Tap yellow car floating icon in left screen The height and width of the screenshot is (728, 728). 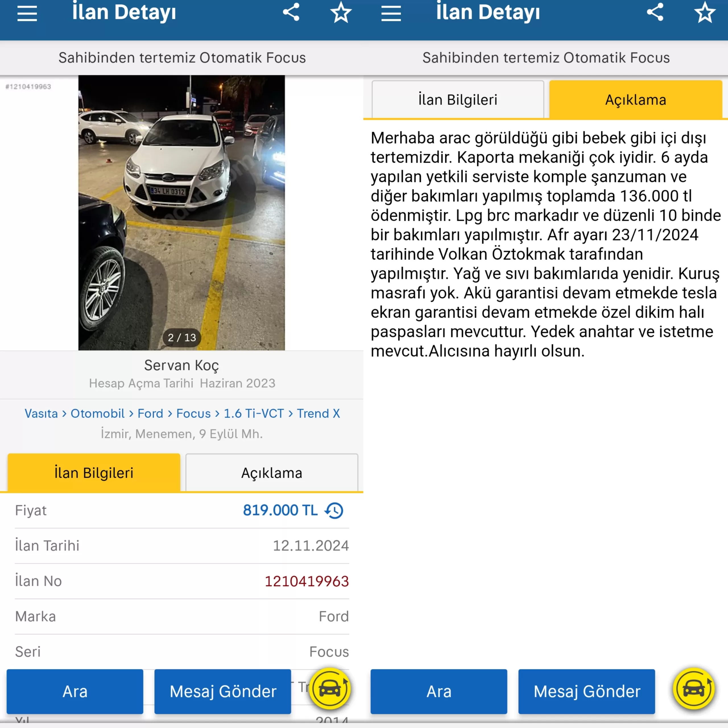330,689
